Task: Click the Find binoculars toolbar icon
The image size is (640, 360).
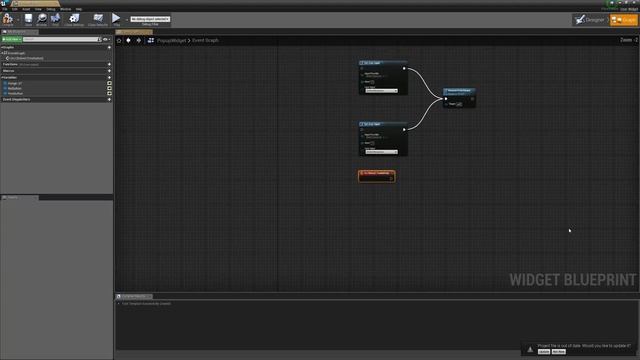Action: coord(55,19)
